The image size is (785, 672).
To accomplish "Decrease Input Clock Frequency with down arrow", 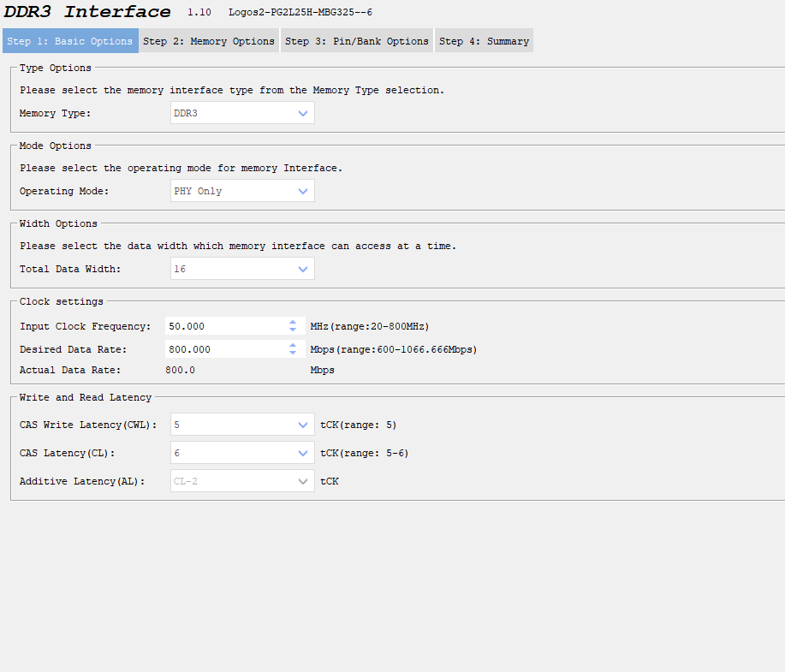I will click(293, 330).
